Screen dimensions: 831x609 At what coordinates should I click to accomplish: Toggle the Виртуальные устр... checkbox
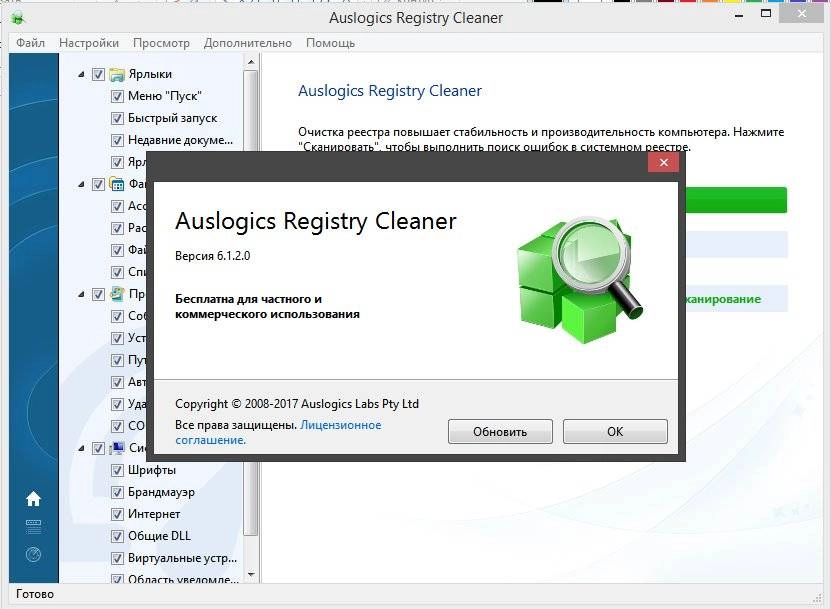click(x=117, y=558)
